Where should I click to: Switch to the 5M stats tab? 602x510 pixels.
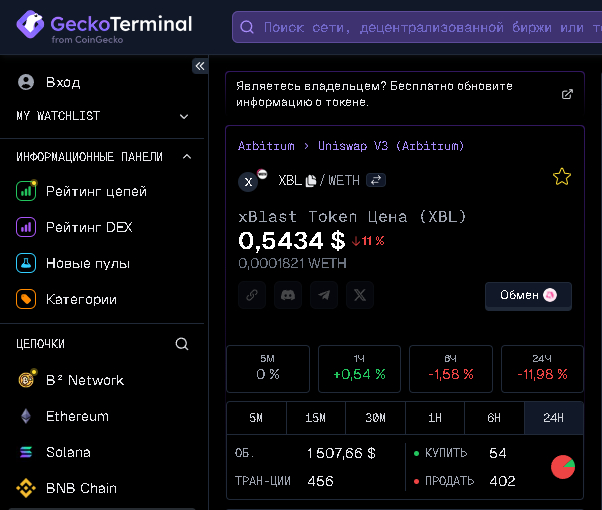point(256,418)
